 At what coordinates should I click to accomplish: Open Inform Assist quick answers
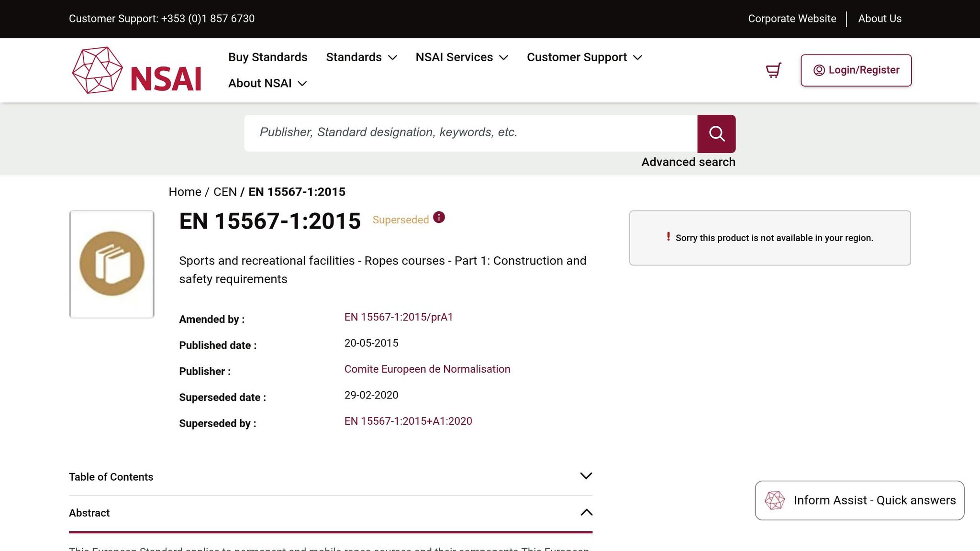point(859,500)
